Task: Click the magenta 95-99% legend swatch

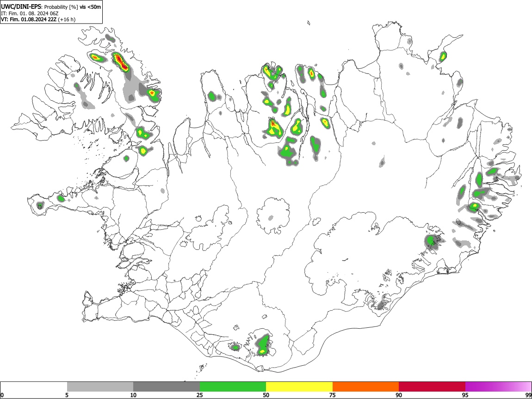Action: [x=498, y=387]
